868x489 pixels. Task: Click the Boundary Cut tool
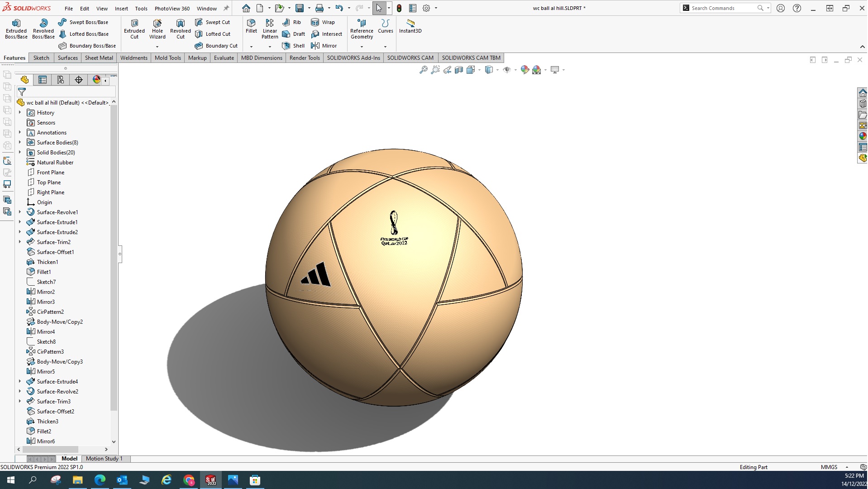(216, 46)
